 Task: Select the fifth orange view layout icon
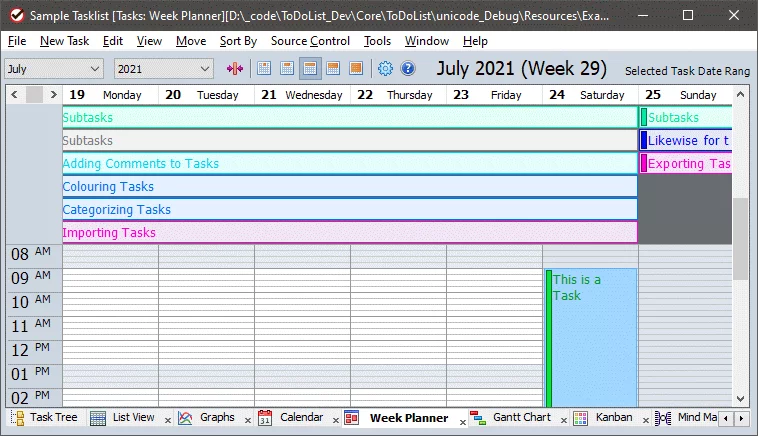[x=356, y=69]
